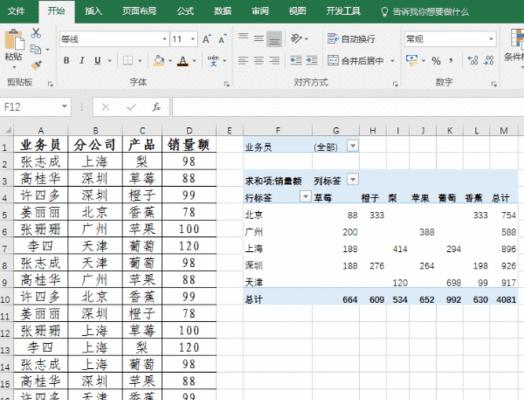The height and width of the screenshot is (400, 524).
Task: Open the phonetic guide 文 icon
Action: click(x=213, y=60)
